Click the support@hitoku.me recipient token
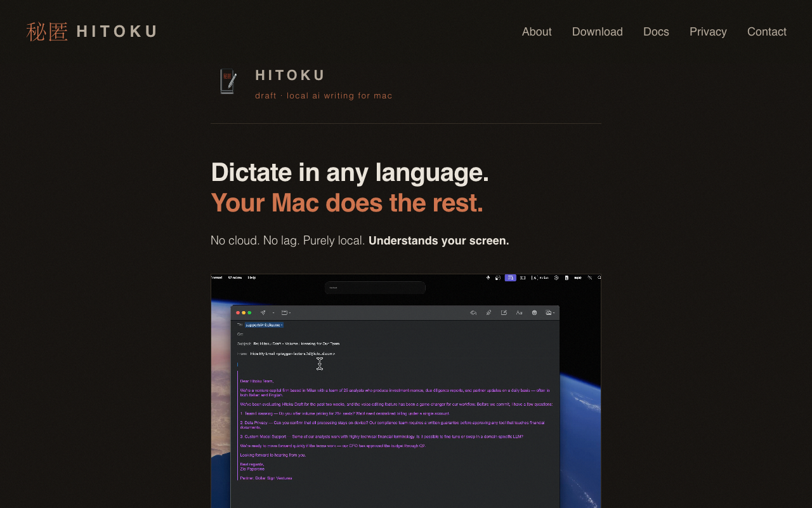812x508 pixels. click(x=264, y=325)
